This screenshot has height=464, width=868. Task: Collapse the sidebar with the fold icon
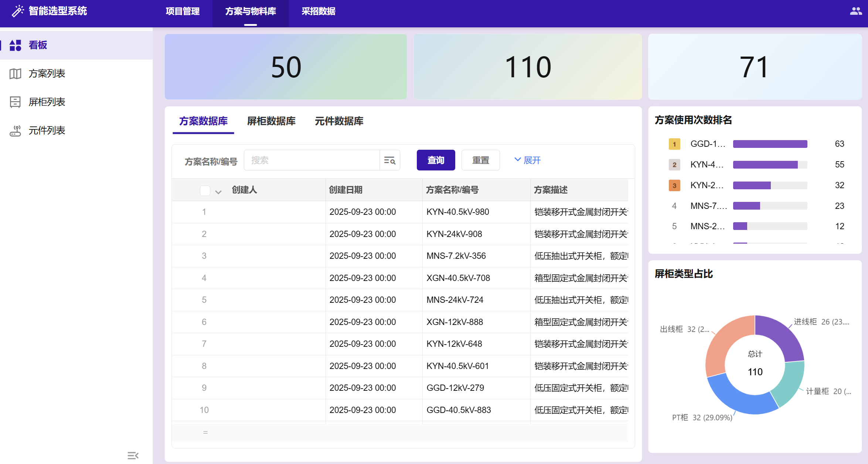133,455
